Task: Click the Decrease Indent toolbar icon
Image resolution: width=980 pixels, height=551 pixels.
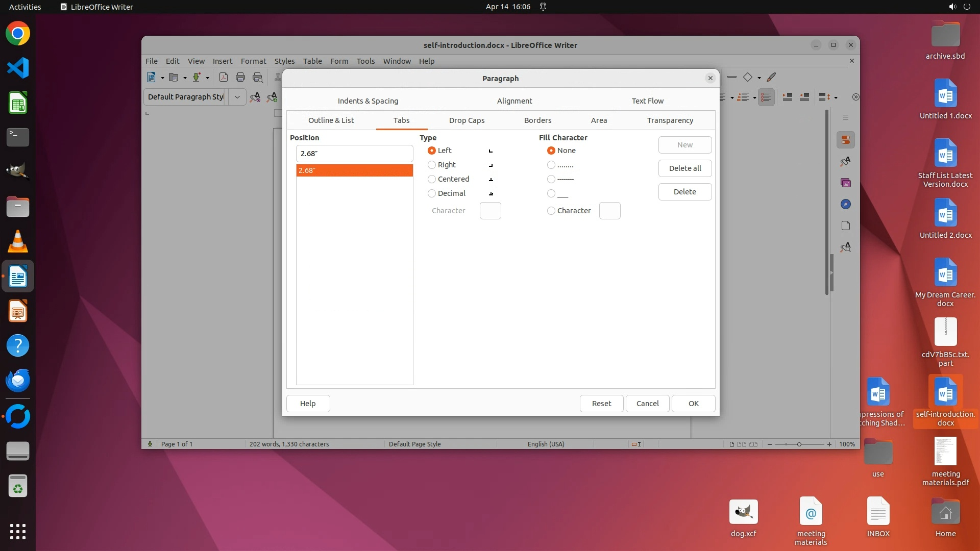Action: click(x=804, y=97)
